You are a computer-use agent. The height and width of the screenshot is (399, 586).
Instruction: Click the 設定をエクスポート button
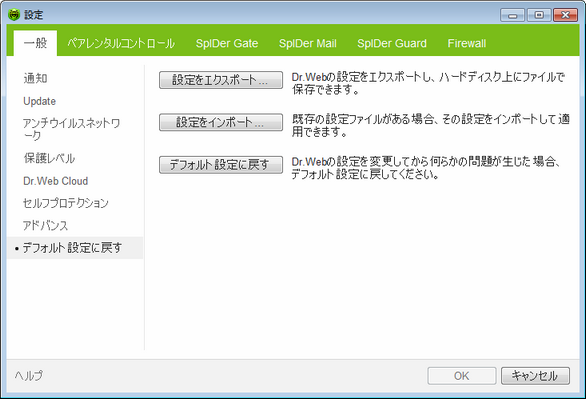click(221, 80)
